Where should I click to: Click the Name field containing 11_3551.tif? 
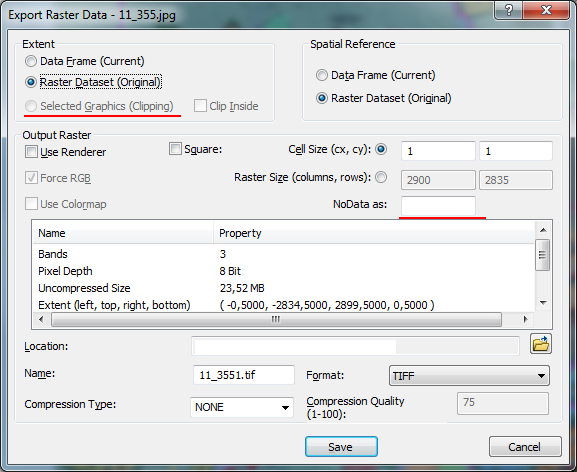click(244, 375)
